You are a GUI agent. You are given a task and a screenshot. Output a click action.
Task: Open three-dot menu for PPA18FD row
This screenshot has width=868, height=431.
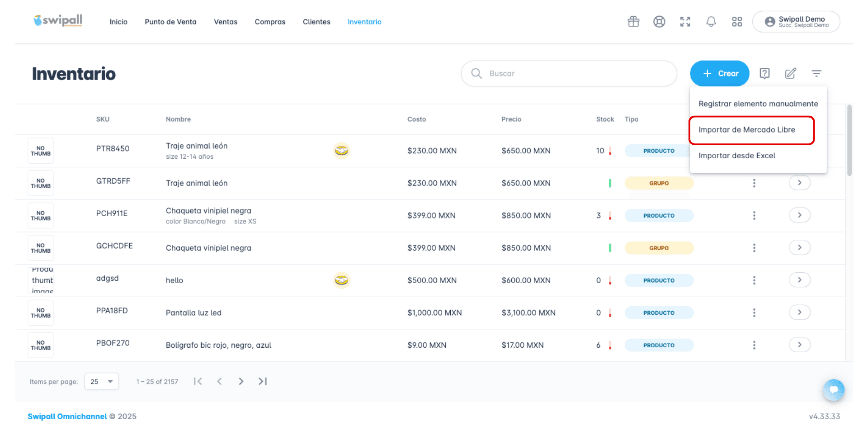tap(754, 313)
